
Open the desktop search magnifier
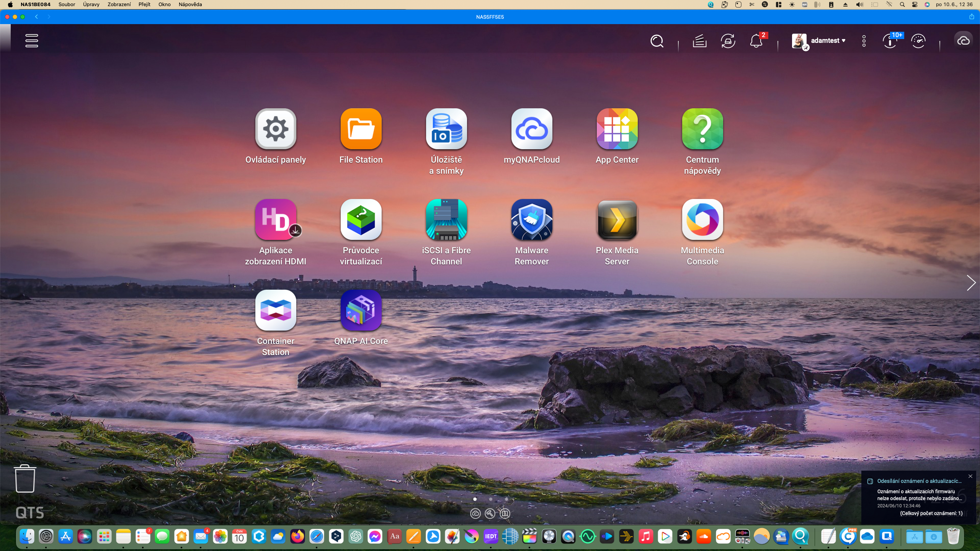[657, 41]
